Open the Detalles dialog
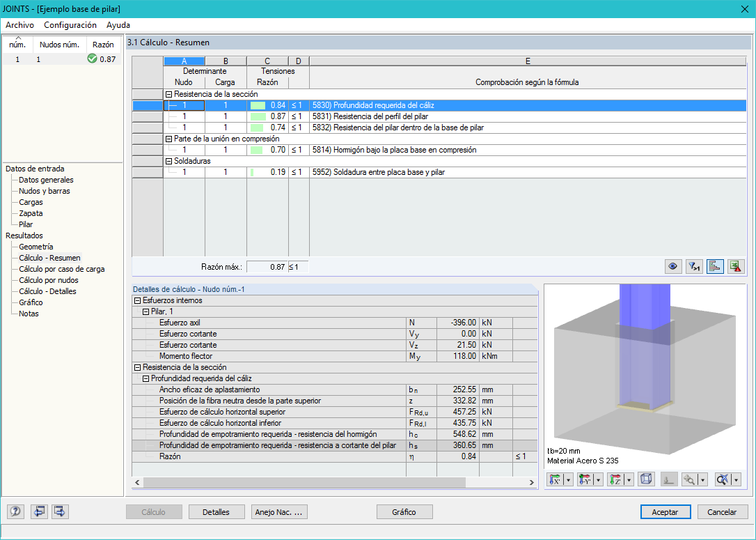Screen dimensions: 756x540 (216, 511)
